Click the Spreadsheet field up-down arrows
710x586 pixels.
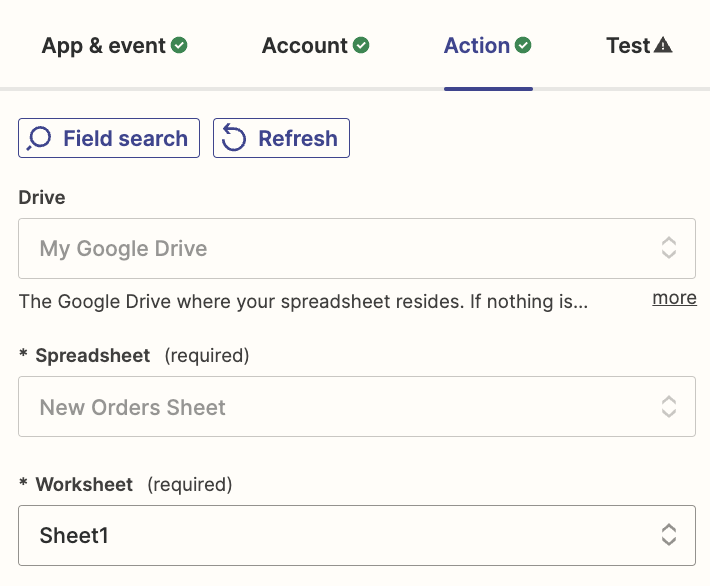coord(669,406)
